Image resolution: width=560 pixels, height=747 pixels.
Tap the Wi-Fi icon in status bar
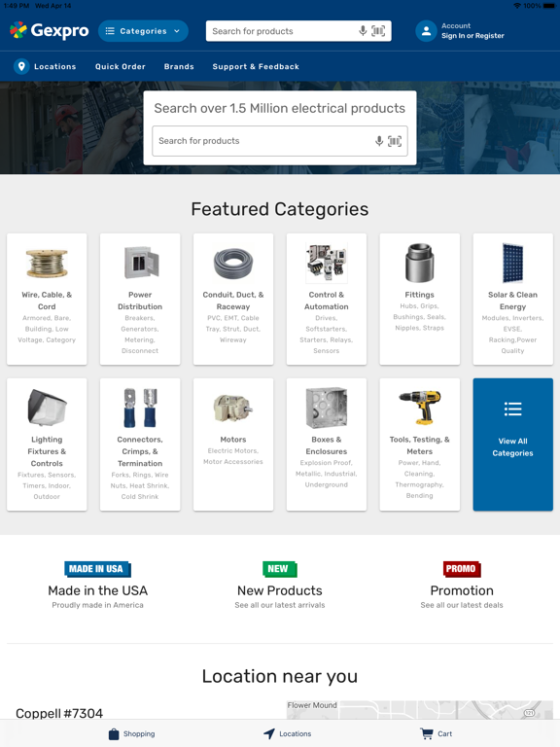pyautogui.click(x=517, y=6)
